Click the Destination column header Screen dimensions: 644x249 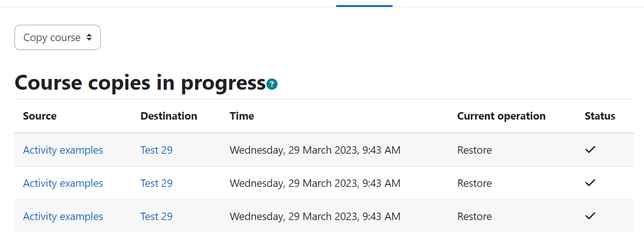[169, 116]
